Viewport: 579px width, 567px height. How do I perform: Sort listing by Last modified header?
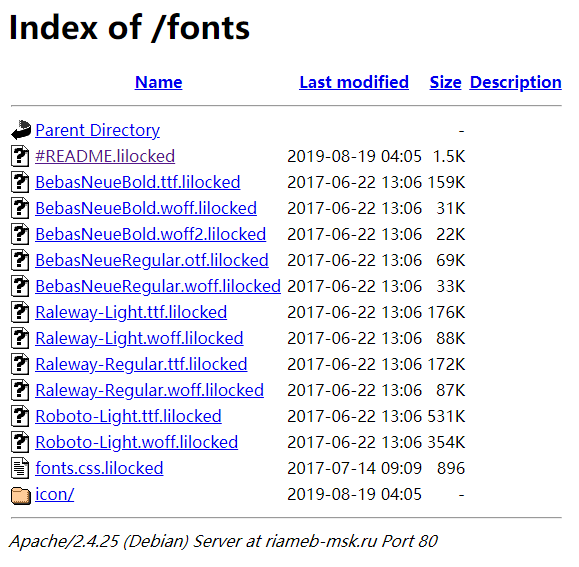[x=354, y=82]
